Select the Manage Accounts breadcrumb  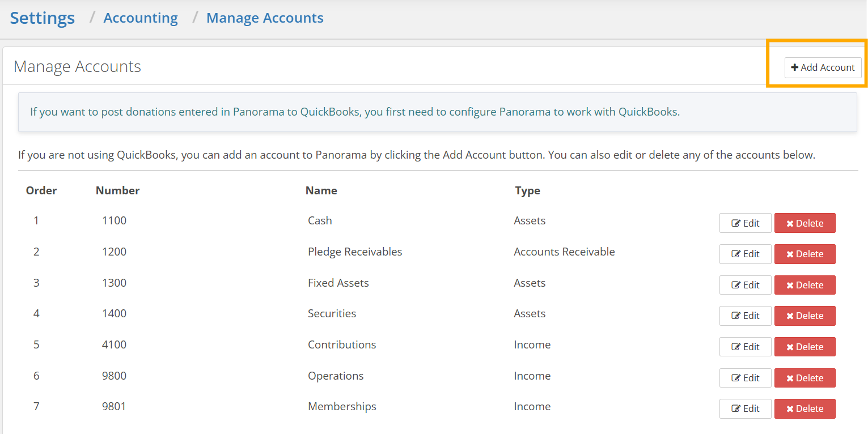(265, 18)
